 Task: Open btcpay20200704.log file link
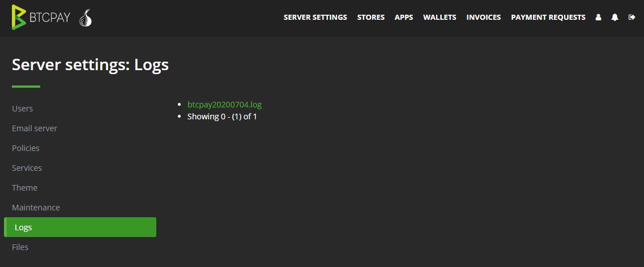[x=224, y=105]
